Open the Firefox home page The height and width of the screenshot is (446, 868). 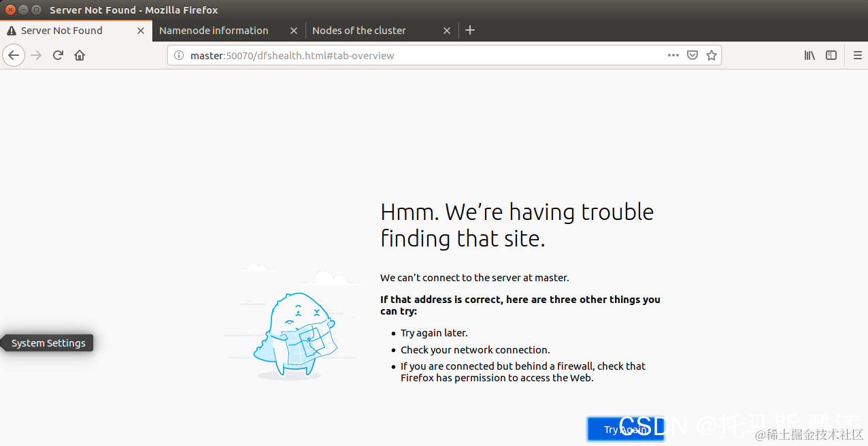pyautogui.click(x=80, y=55)
